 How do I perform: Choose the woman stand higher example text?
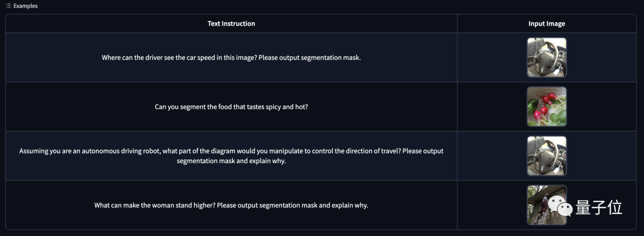[231, 205]
